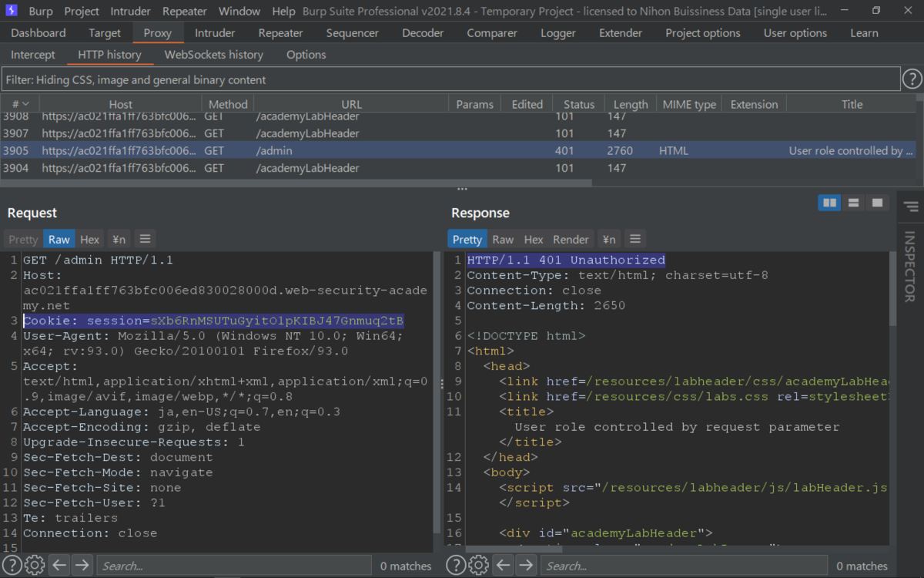This screenshot has height=578, width=924.
Task: Expand the Inspector panel lines icon
Action: (x=911, y=207)
